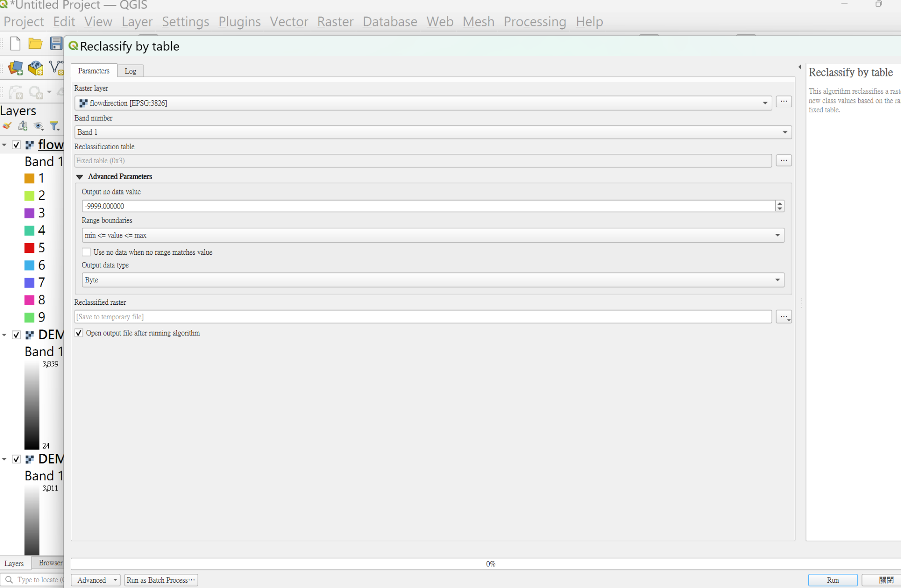Browse for raster layer with ellipsis button
The image size is (901, 588).
point(784,102)
